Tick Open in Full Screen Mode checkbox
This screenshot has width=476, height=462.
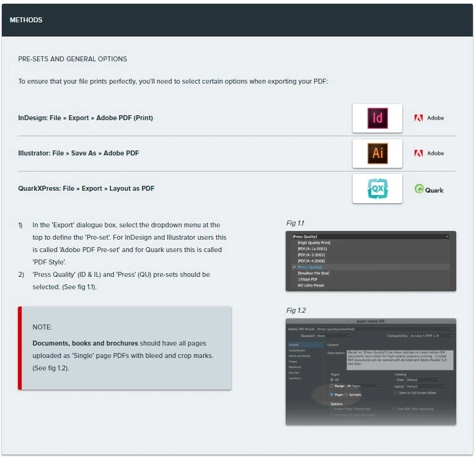(x=395, y=393)
